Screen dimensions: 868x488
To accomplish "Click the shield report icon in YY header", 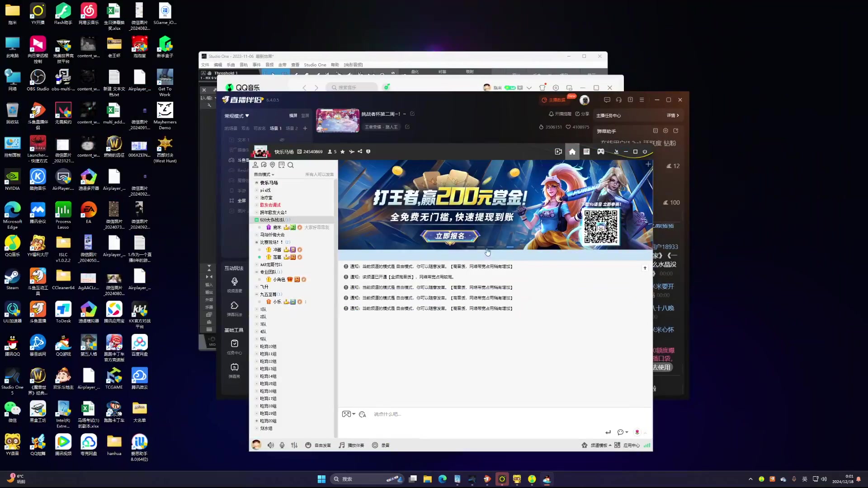I will point(368,152).
